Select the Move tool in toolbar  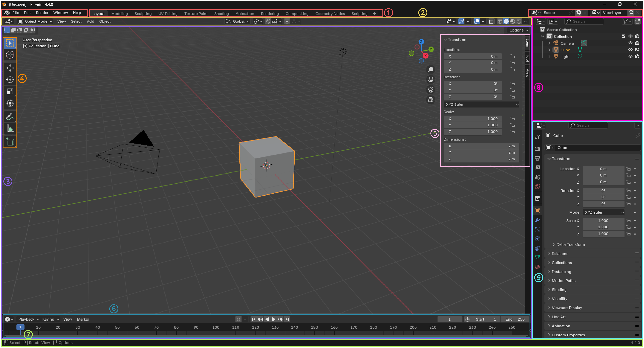tap(10, 68)
